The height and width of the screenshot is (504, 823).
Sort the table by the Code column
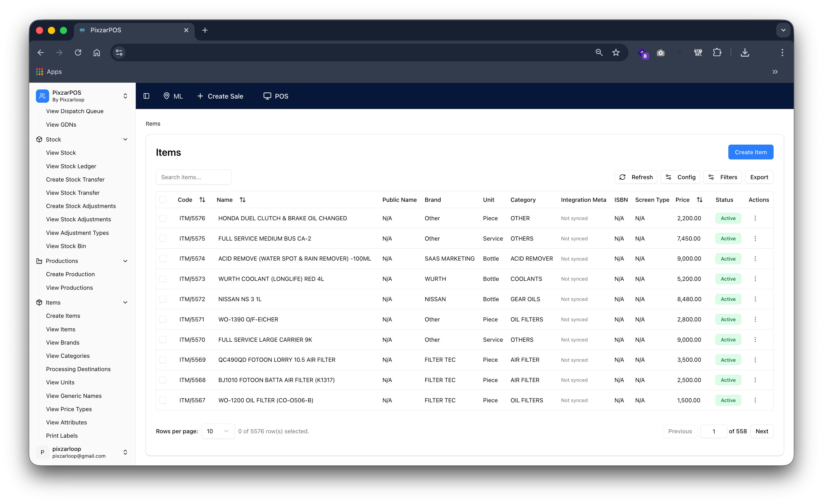(x=202, y=199)
